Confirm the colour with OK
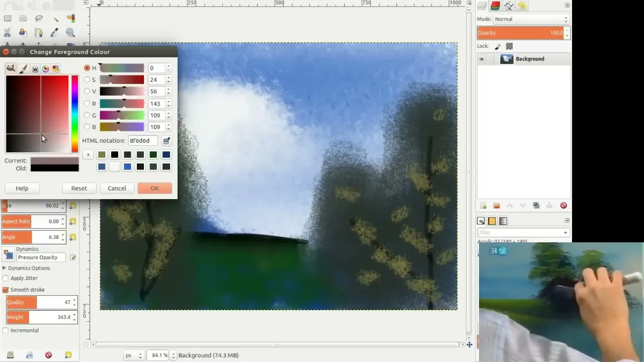The width and height of the screenshot is (644, 362). [x=154, y=188]
